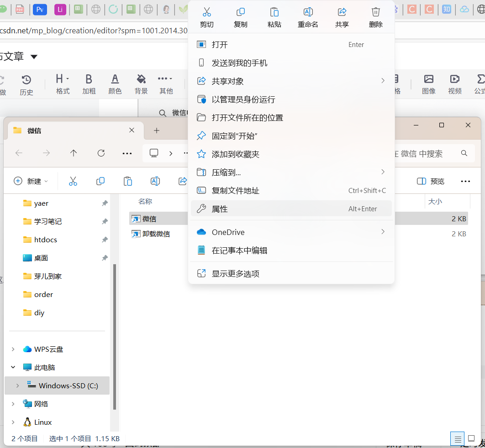Click the Rename icon in context menu
This screenshot has height=448, width=485.
[308, 12]
